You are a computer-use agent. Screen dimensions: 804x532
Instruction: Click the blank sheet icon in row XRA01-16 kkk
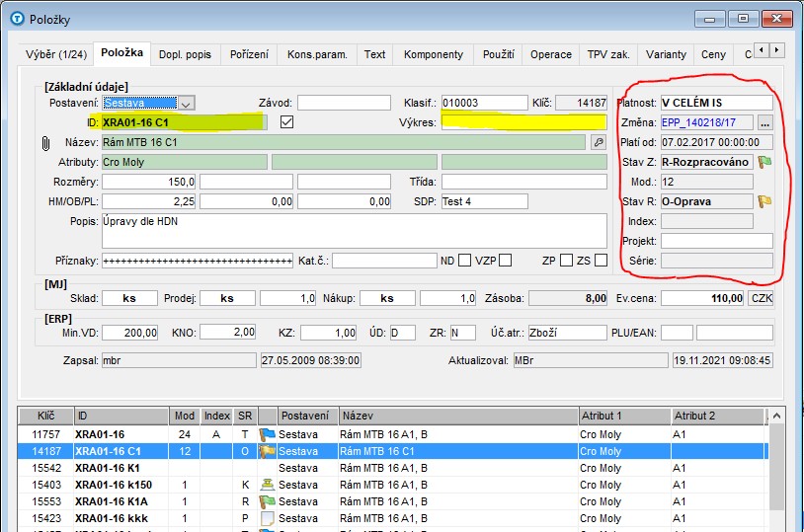point(267,518)
